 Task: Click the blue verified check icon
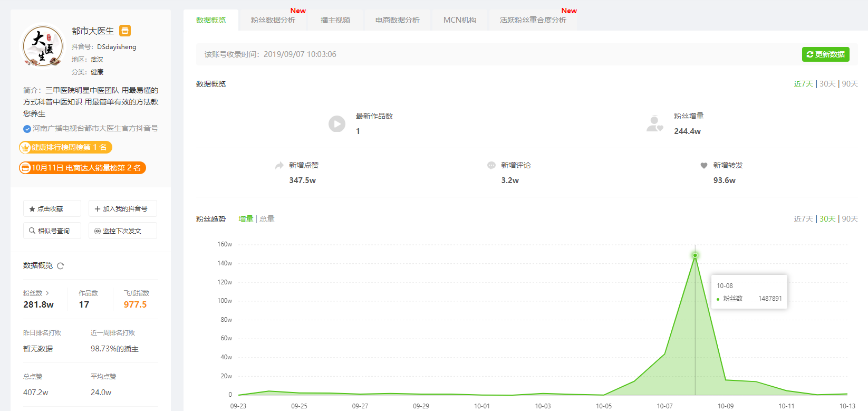[x=27, y=129]
